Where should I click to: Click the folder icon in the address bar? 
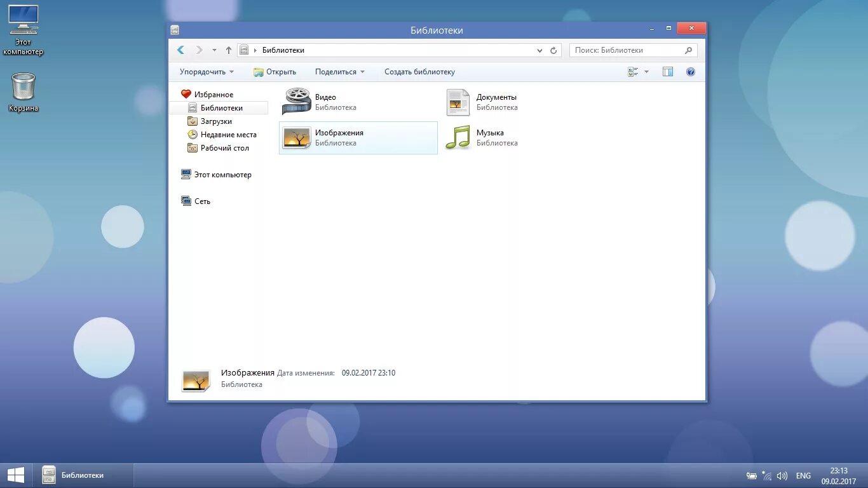[244, 50]
